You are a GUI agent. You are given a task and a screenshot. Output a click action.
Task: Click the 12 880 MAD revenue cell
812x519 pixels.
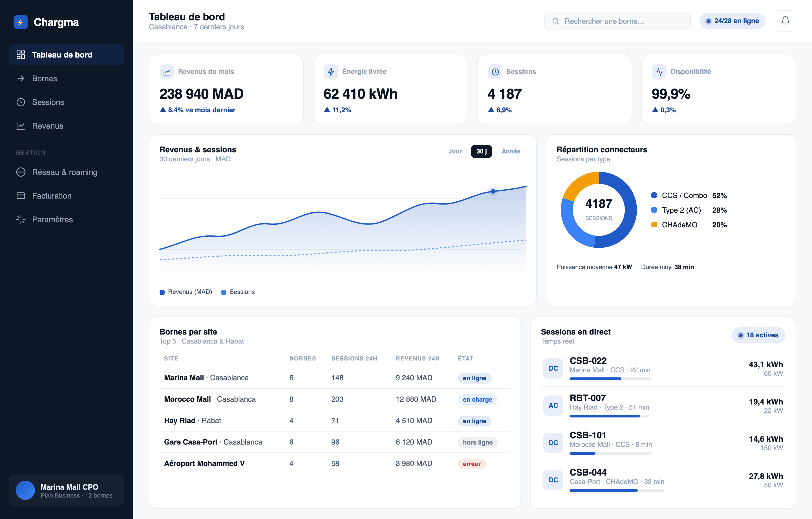[416, 399]
